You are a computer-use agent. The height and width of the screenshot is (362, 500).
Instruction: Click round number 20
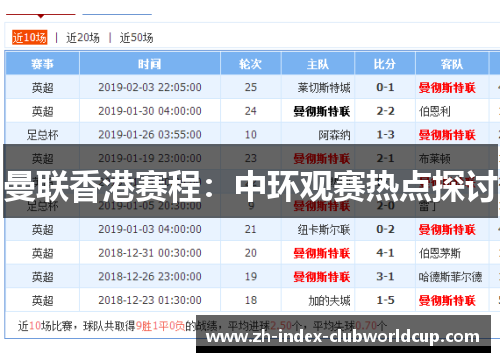coord(251,253)
